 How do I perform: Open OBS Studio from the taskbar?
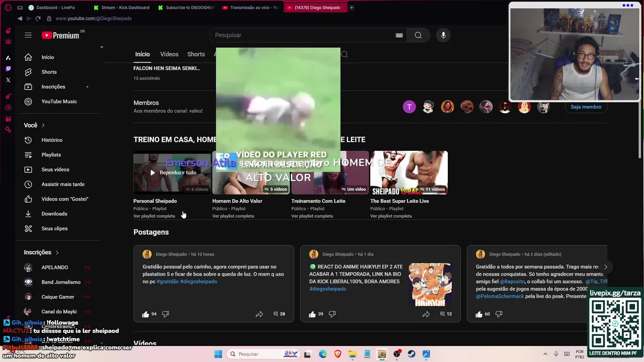pos(397,354)
